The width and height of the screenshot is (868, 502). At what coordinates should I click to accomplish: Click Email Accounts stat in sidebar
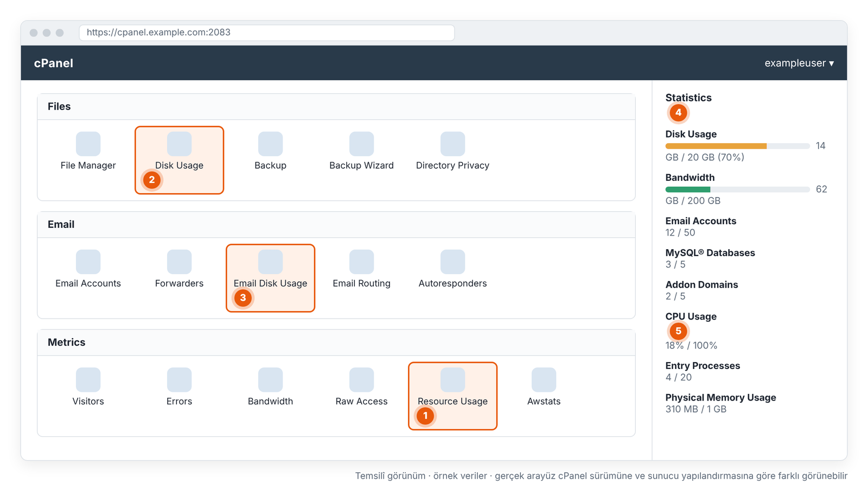pos(701,221)
